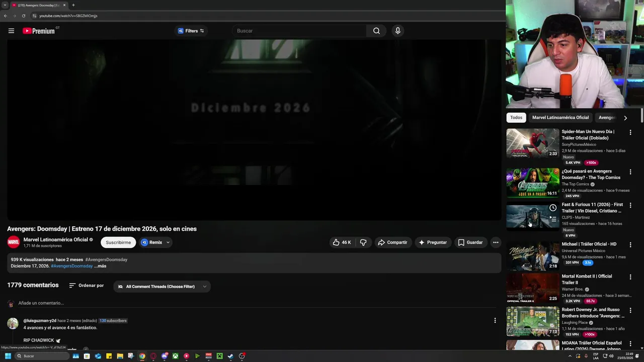Open the YouTube hamburger guide menu
Screen dimensions: 644x362
pos(11,31)
